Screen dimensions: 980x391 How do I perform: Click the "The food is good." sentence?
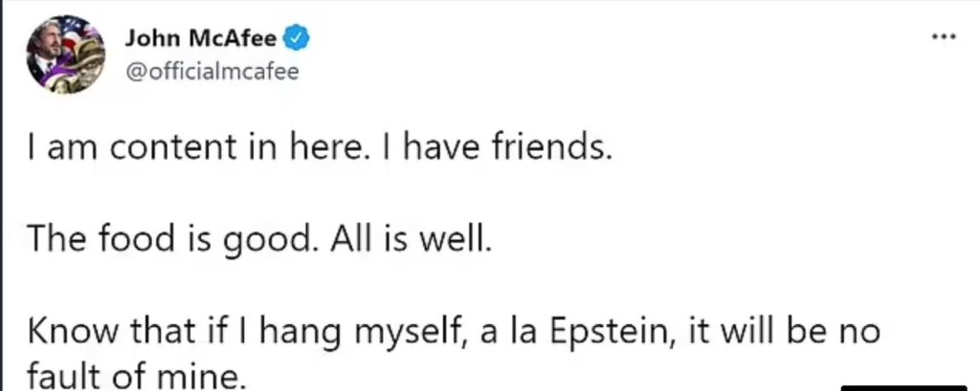pos(168,241)
